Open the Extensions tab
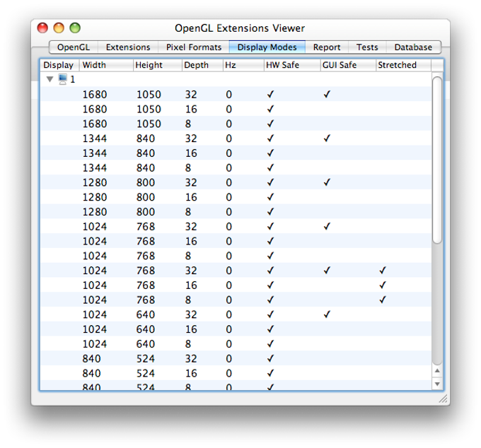The image size is (481, 448). click(128, 47)
